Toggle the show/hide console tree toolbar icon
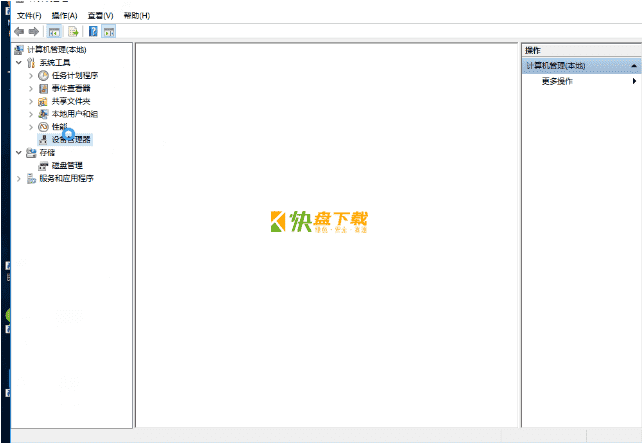This screenshot has height=443, width=642. [54, 32]
